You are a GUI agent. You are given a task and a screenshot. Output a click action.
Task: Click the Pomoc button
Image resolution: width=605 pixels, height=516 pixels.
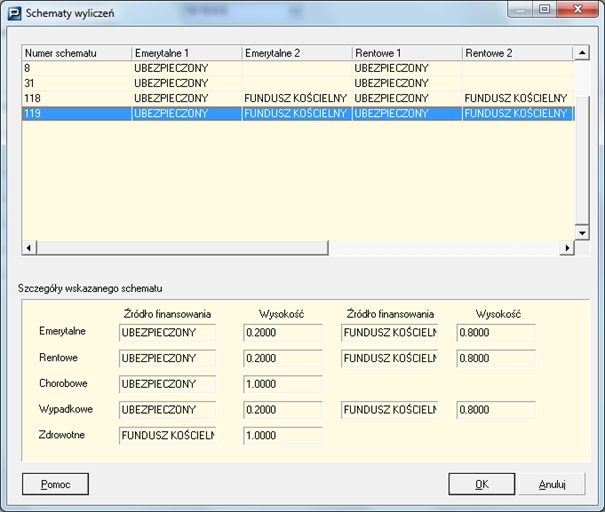55,484
